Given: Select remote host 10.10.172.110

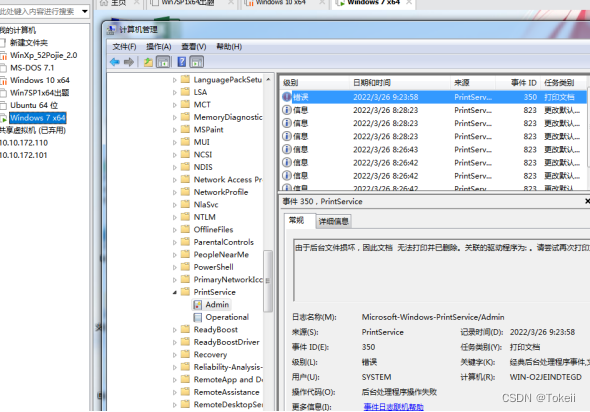Looking at the screenshot, I should pyautogui.click(x=24, y=143).
